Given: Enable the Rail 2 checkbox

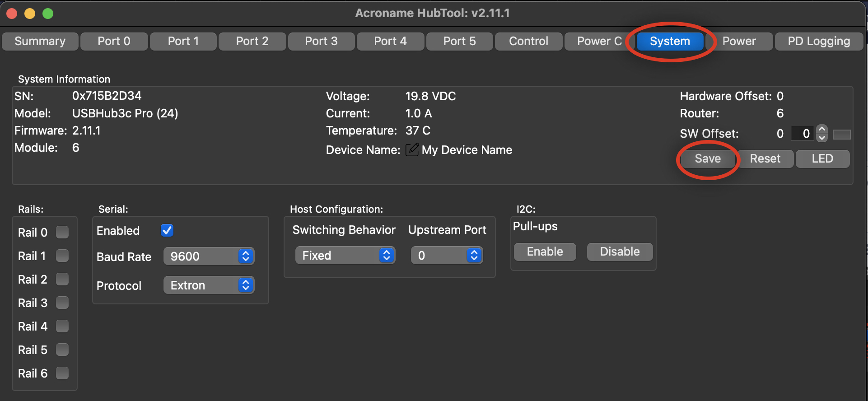Looking at the screenshot, I should (x=62, y=279).
